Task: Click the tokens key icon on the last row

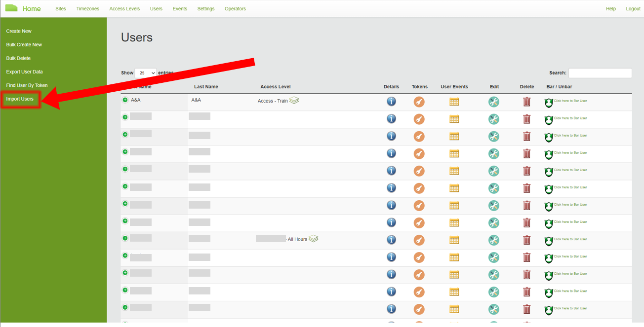Action: pos(419,309)
